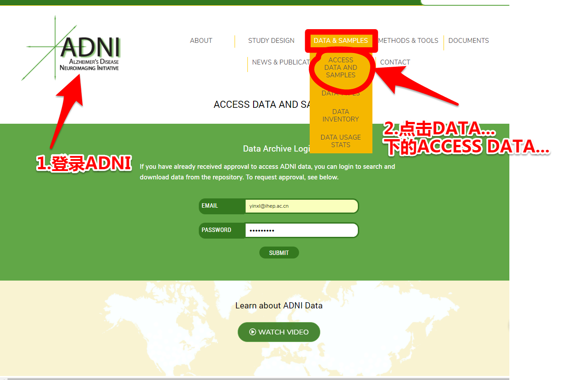Select DATA INVENTORY from the dropdown
The image size is (588, 380).
coord(341,115)
